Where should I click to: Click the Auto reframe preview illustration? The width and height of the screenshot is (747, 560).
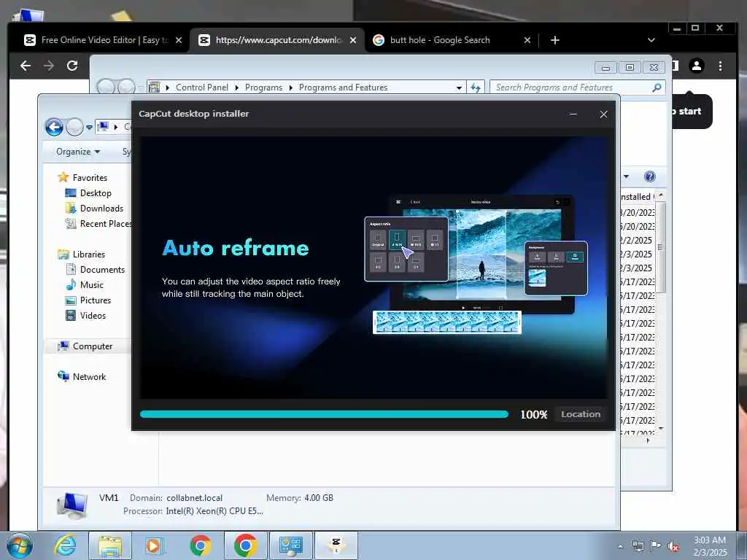[x=476, y=264]
